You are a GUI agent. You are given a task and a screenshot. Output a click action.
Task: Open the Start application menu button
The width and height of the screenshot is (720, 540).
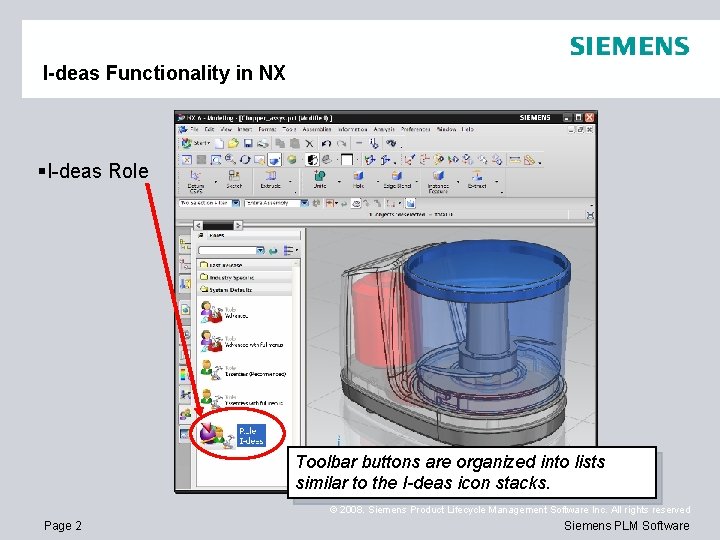pyautogui.click(x=196, y=143)
